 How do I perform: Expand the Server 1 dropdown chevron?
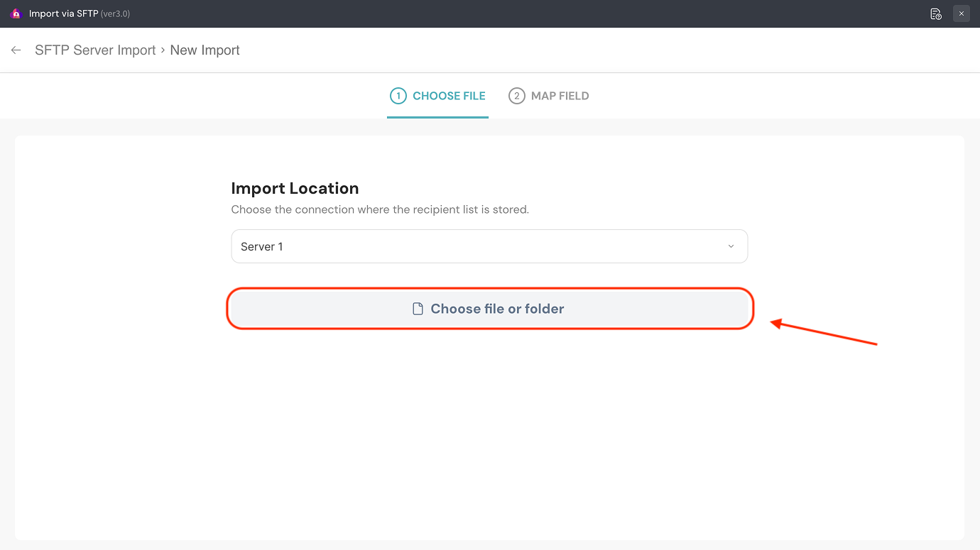(x=731, y=246)
